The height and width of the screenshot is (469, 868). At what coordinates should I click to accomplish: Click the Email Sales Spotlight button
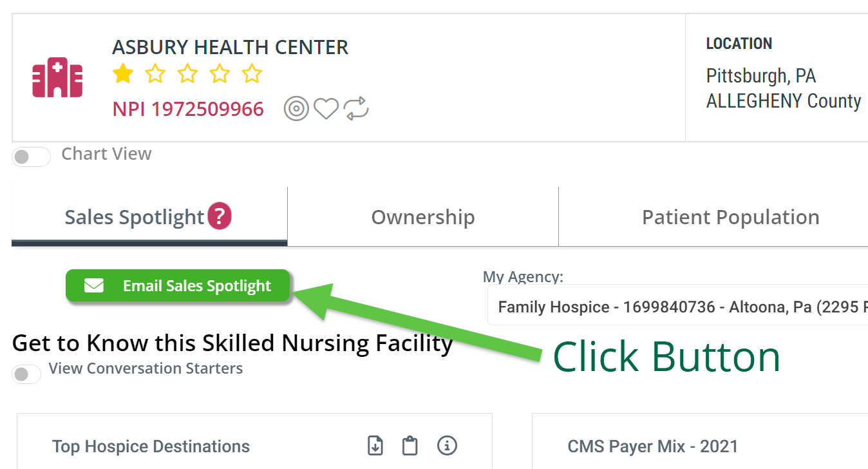pos(178,285)
